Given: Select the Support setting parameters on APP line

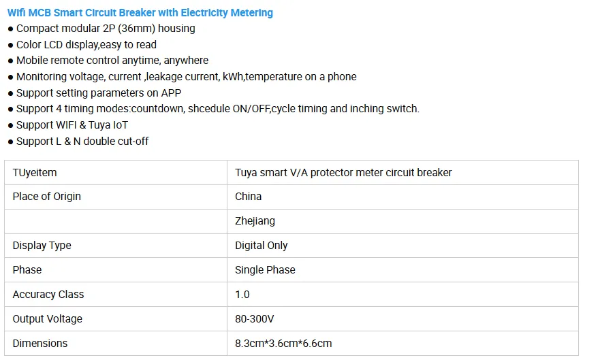Looking at the screenshot, I should pyautogui.click(x=99, y=93).
